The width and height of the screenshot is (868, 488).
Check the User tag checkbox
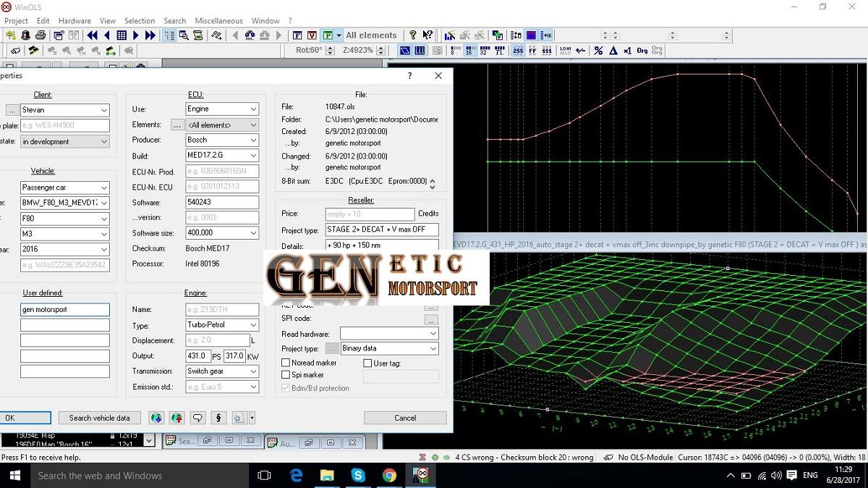[x=367, y=363]
